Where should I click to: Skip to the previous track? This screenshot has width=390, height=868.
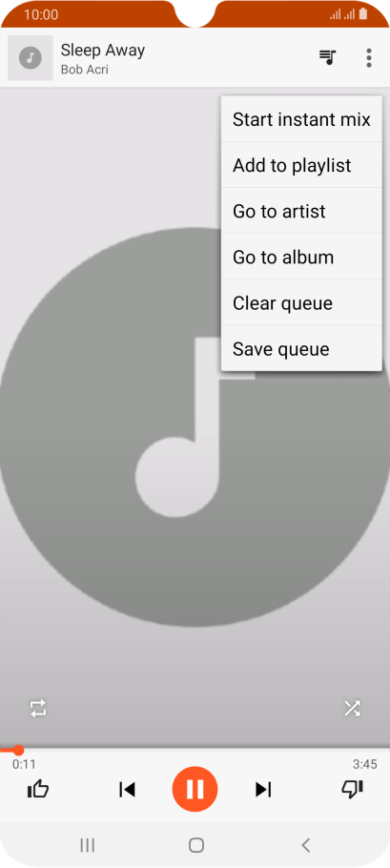pyautogui.click(x=127, y=790)
